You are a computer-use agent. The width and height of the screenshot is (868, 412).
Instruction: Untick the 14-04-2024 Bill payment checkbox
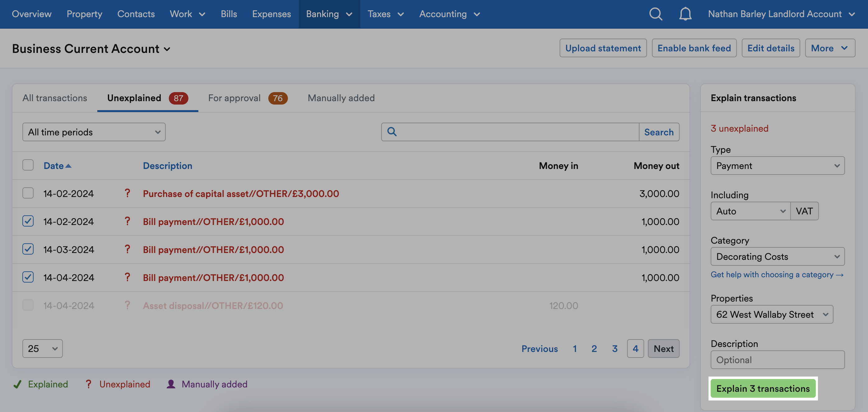click(28, 277)
